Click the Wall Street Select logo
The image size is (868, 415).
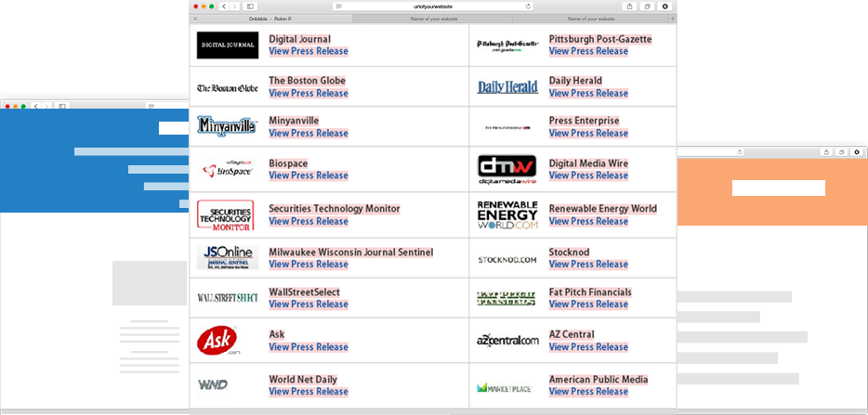(228, 298)
